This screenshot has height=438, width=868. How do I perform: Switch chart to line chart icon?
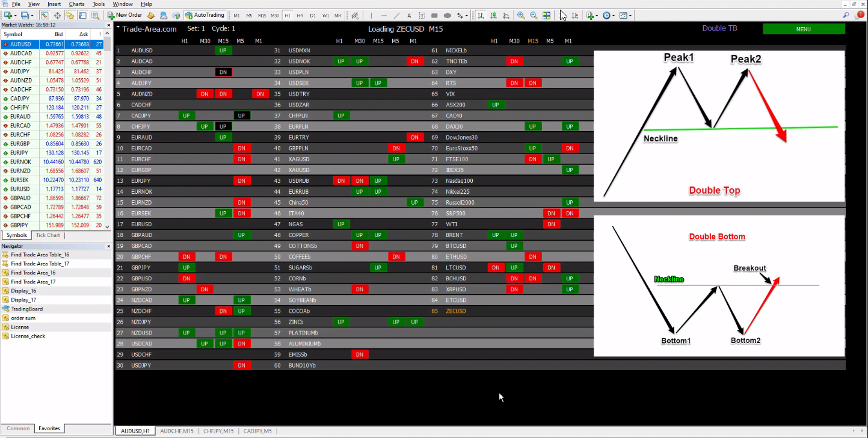pyautogui.click(x=506, y=15)
